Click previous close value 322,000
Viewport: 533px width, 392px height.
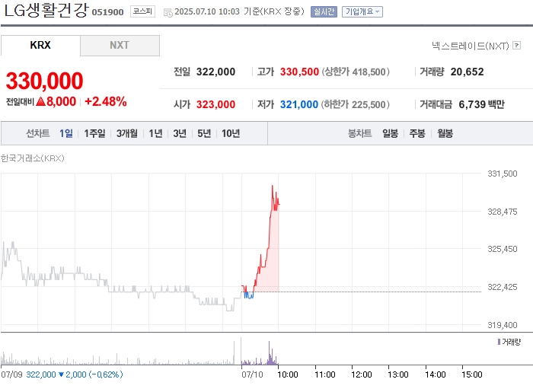click(215, 72)
